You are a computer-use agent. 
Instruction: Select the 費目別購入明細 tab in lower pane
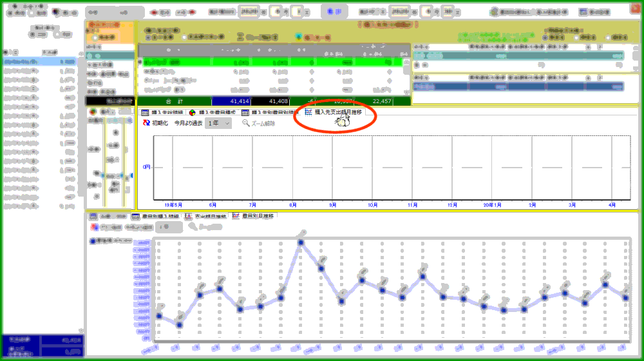tap(156, 216)
